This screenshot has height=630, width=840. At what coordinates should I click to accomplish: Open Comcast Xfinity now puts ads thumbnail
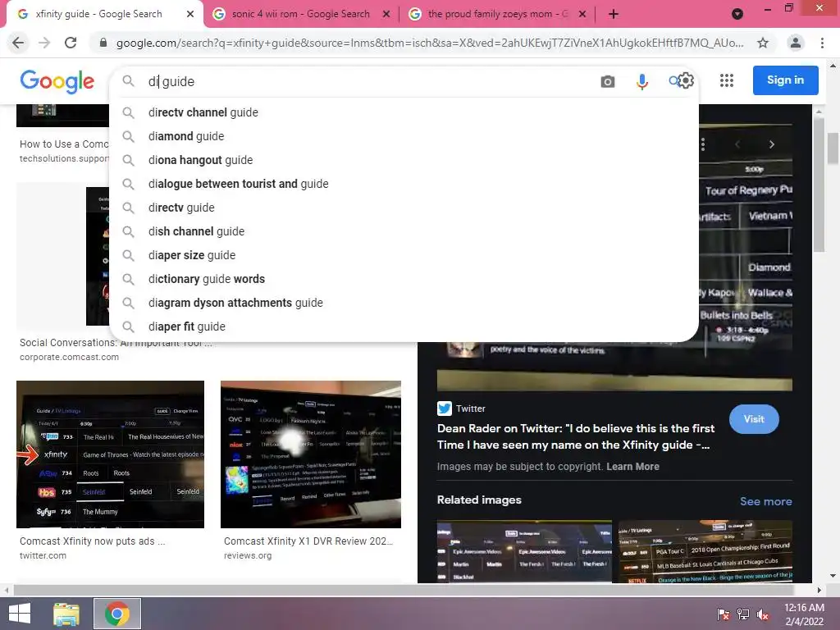111,454
